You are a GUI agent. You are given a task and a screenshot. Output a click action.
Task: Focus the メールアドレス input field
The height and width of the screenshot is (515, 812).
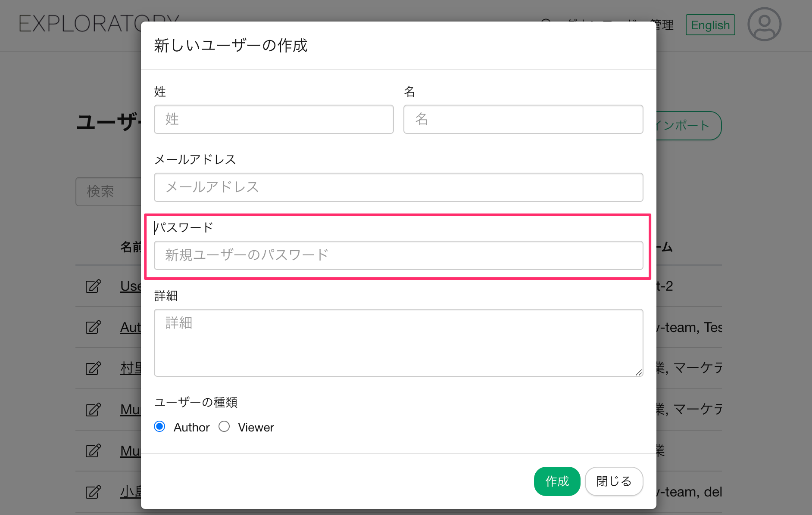(x=399, y=187)
